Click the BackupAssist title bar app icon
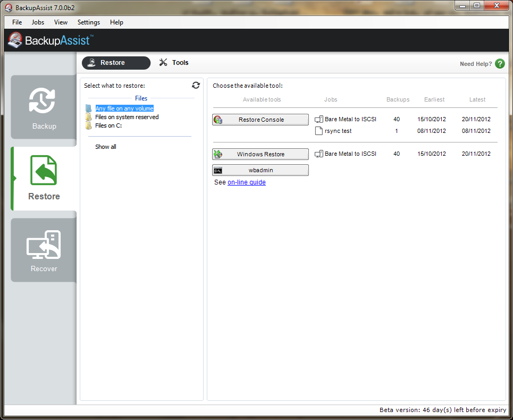The image size is (513, 420). (x=9, y=7)
